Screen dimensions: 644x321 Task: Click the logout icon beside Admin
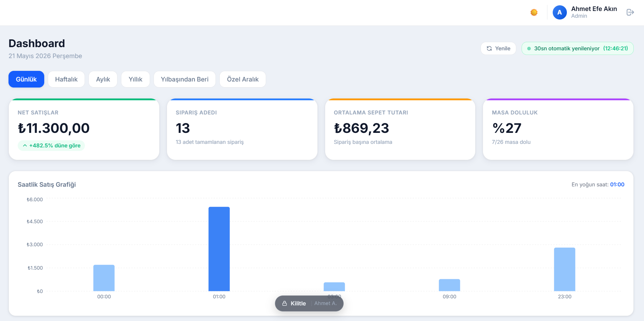[630, 12]
